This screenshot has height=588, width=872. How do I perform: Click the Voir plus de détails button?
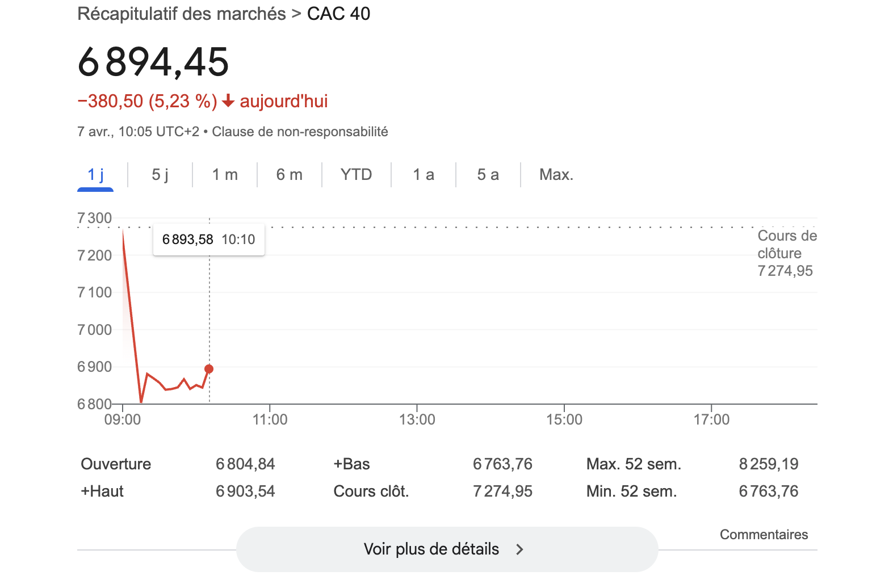447,549
